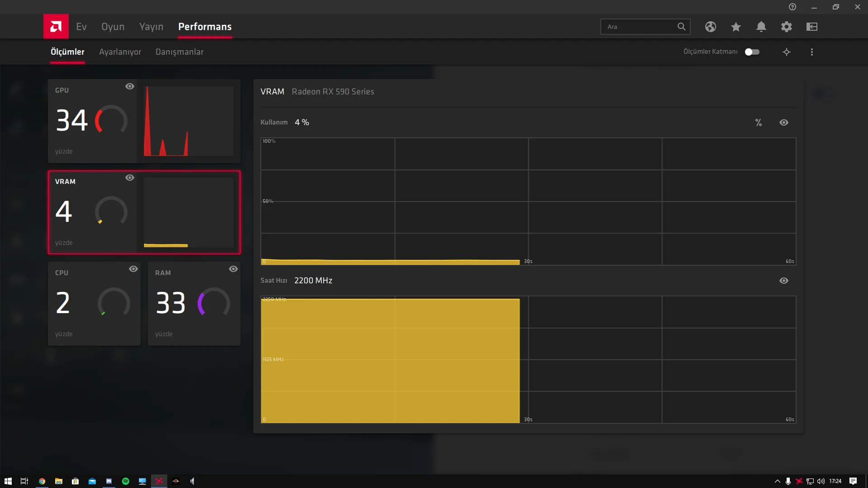Toggle RAM card visibility eye

coord(233,269)
